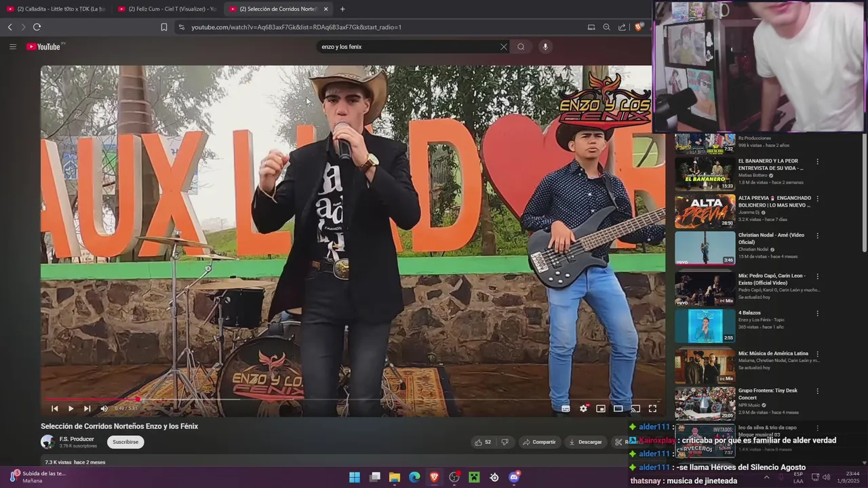Image resolution: width=868 pixels, height=488 pixels.
Task: Open the F.S. Producer channel name link
Action: click(x=77, y=439)
